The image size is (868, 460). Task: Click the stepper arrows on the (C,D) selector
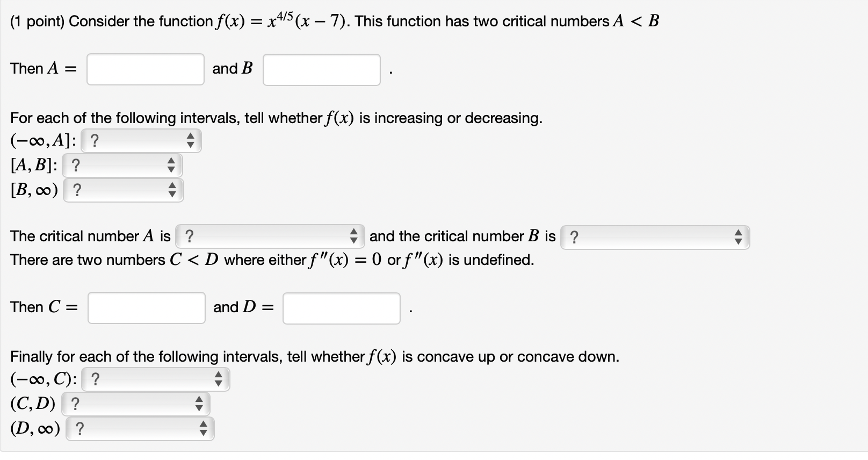coord(199,404)
